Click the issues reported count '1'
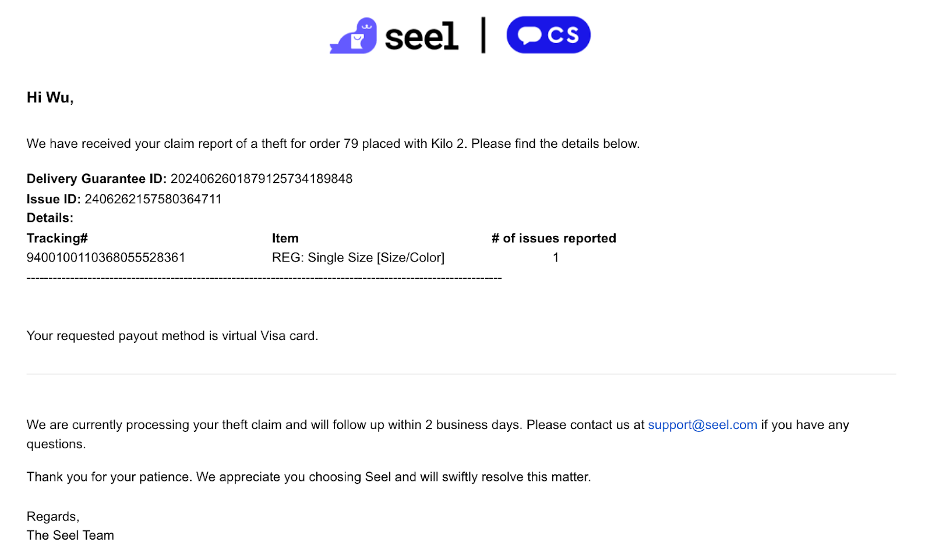This screenshot has width=932, height=560. point(556,257)
